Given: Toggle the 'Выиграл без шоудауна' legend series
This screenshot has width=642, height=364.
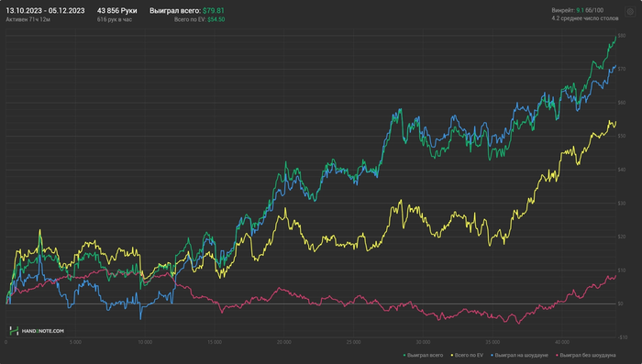Looking at the screenshot, I should coord(585,356).
